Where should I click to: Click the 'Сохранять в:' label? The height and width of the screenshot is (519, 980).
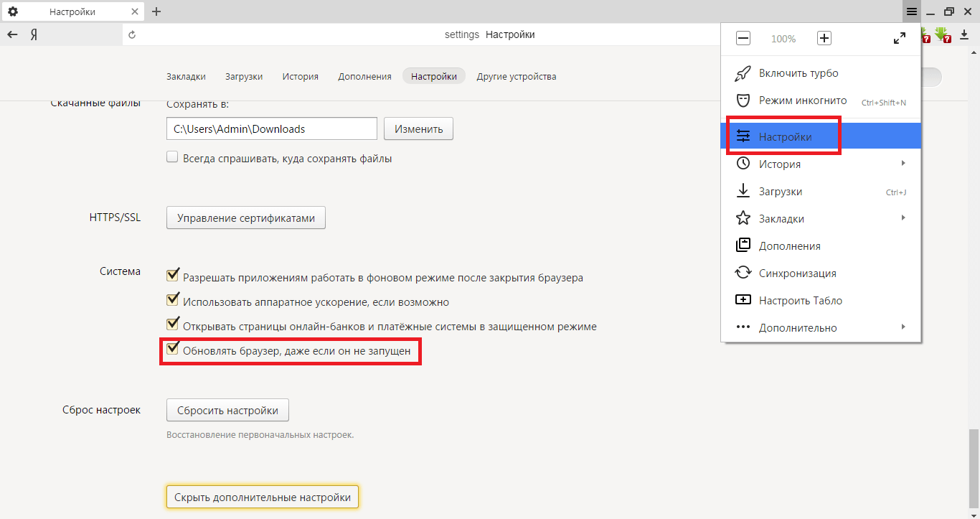pos(197,104)
